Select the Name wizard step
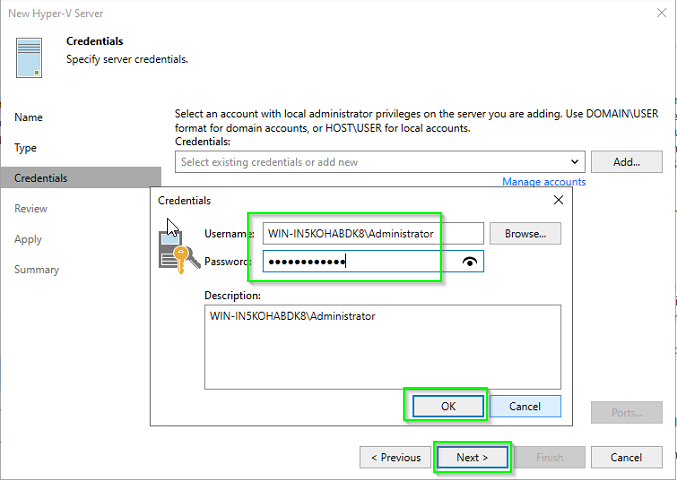 click(28, 117)
